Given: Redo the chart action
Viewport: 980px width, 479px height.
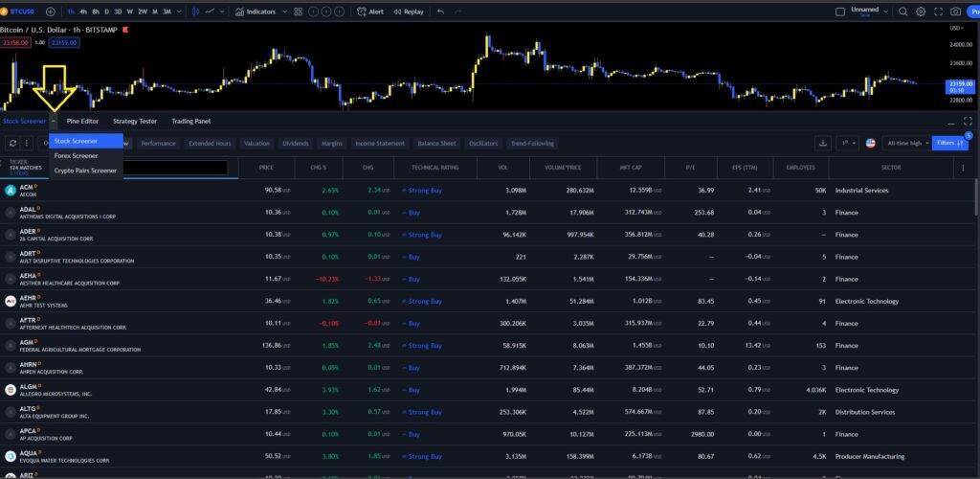Looking at the screenshot, I should click(458, 11).
